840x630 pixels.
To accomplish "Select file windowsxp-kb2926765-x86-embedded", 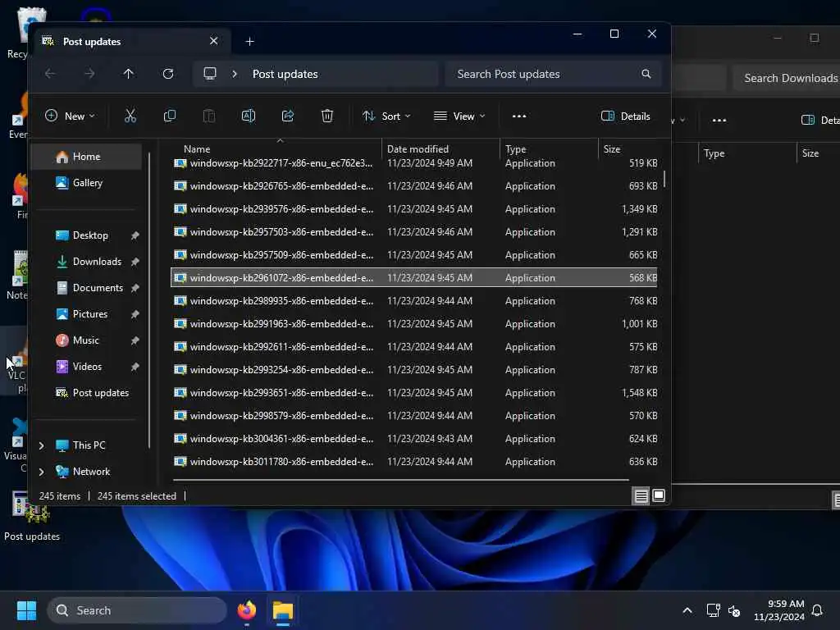I will [413, 186].
